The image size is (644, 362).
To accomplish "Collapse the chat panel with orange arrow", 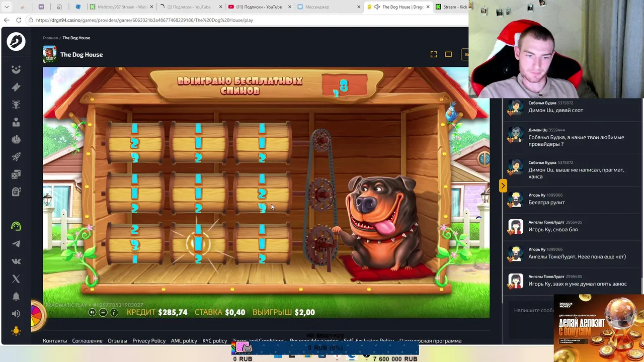I will pos(503,186).
